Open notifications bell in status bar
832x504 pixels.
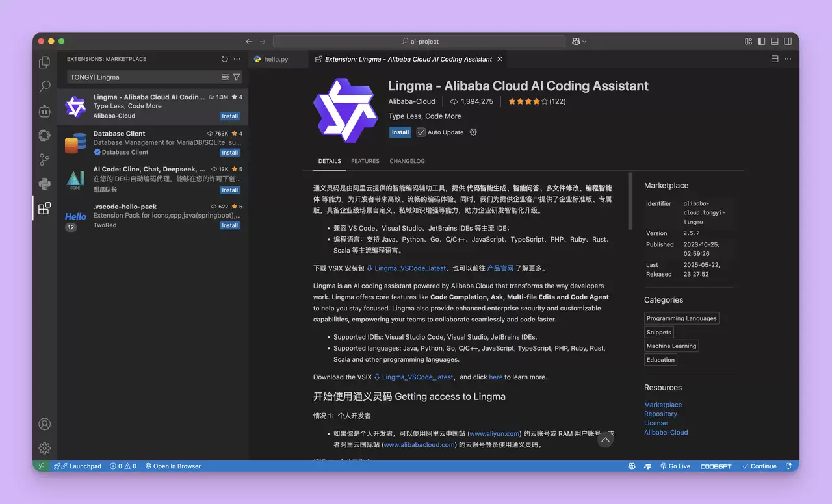point(788,466)
